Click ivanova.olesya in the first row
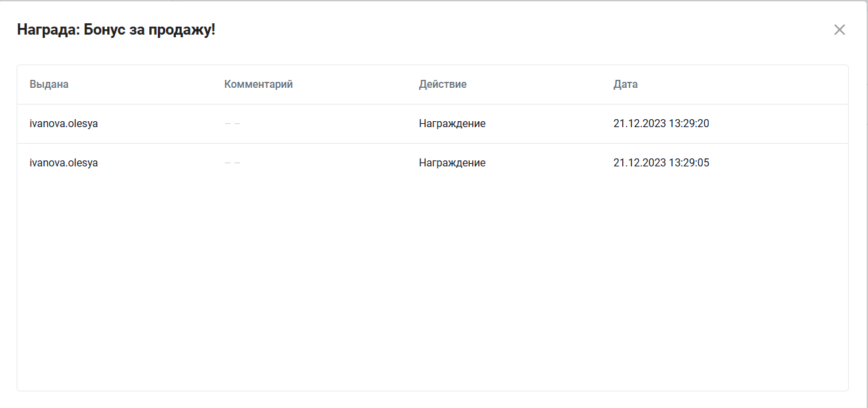 [x=64, y=124]
